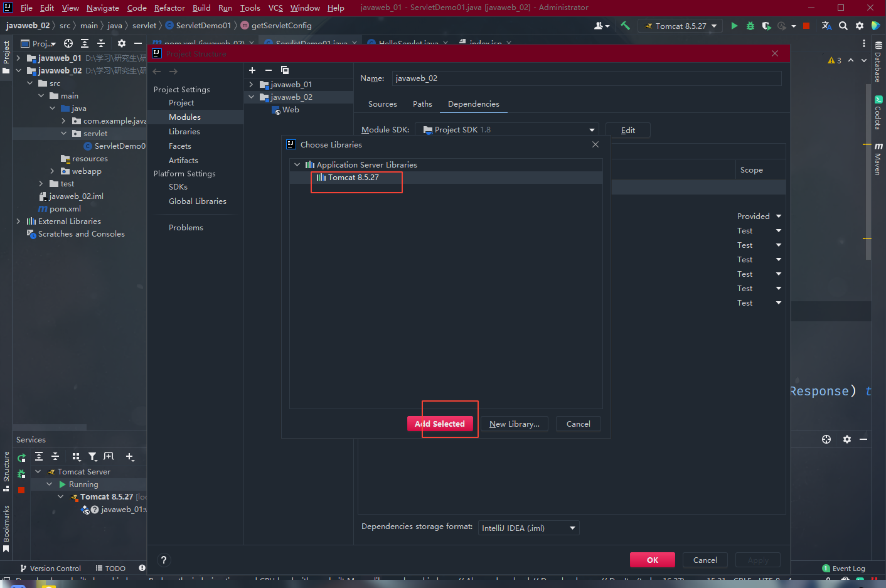Cancel the Project Structure dialog
This screenshot has height=588, width=886.
tap(705, 560)
